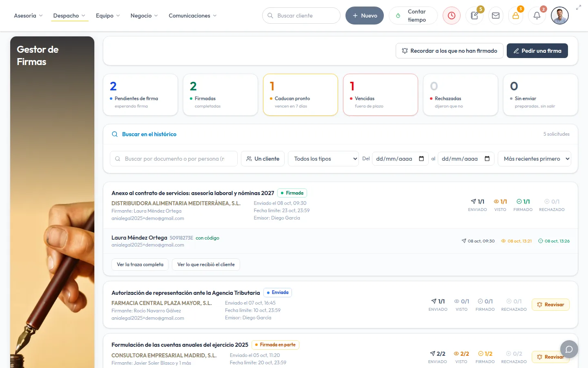Viewport: 588px width, 368px height.
Task: Click the Nuevo button
Action: pos(365,16)
